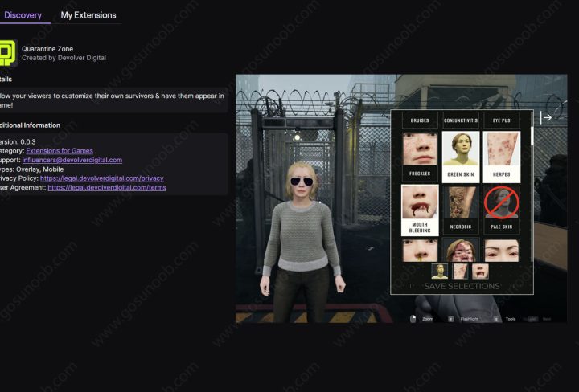The image size is (579, 392).
Task: Click the mouse Zoom hint icon
Action: tap(413, 319)
